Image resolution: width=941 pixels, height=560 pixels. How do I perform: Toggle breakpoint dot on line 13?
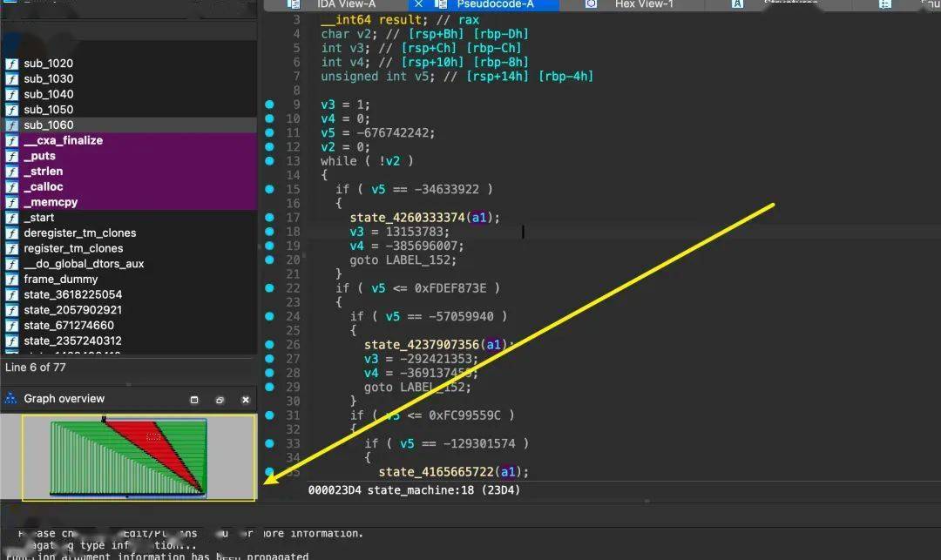click(x=269, y=161)
